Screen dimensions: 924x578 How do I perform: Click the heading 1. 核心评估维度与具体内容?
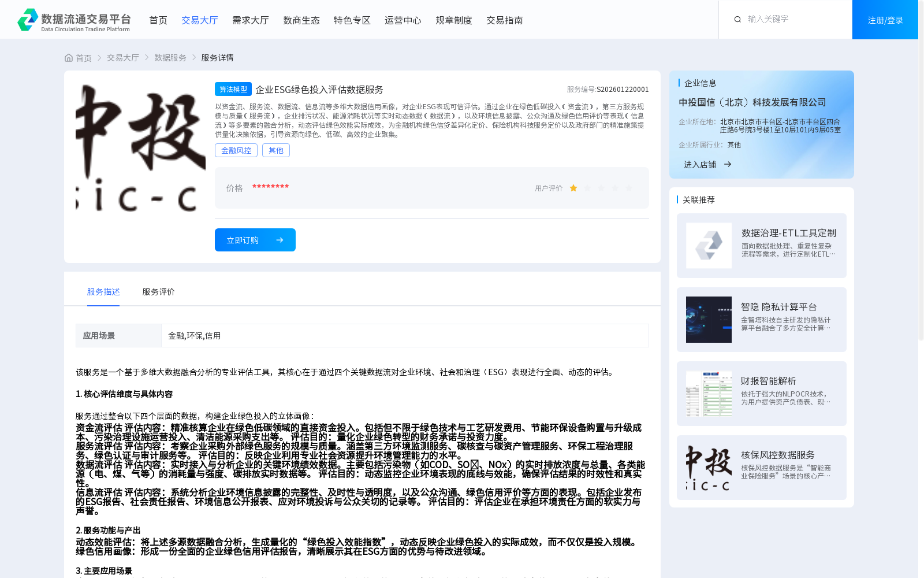124,394
